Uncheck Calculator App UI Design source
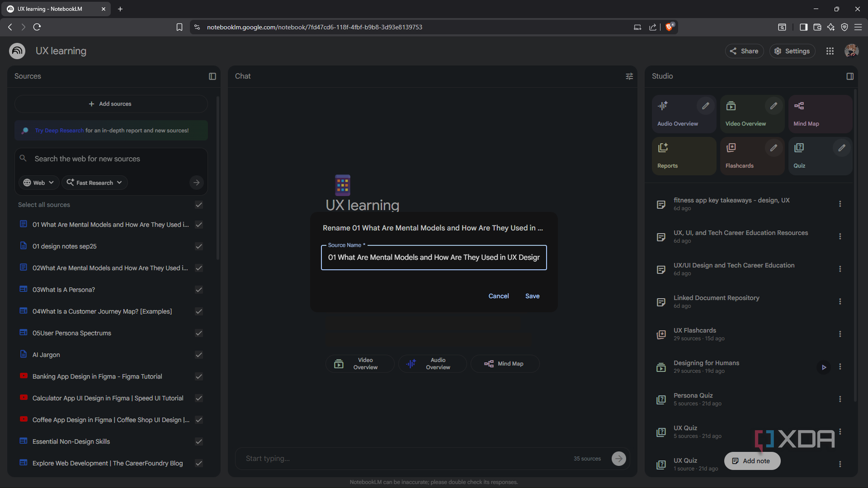 click(199, 398)
